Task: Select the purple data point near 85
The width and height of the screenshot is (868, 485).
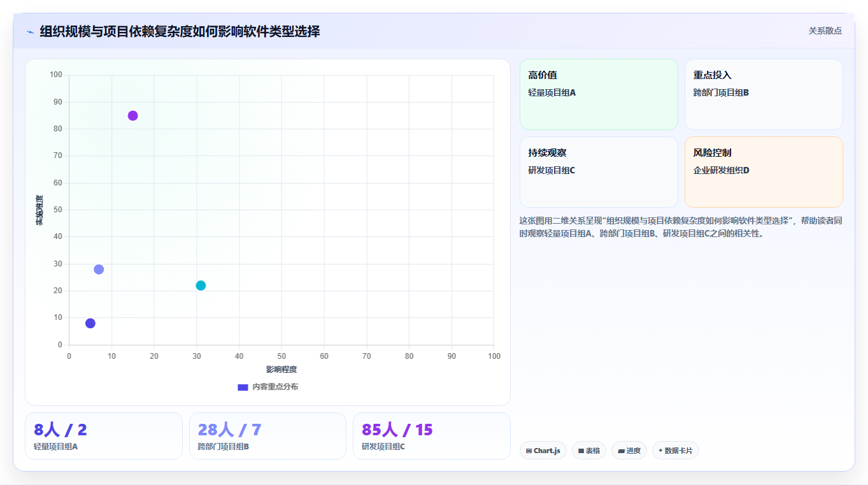Action: pyautogui.click(x=132, y=115)
